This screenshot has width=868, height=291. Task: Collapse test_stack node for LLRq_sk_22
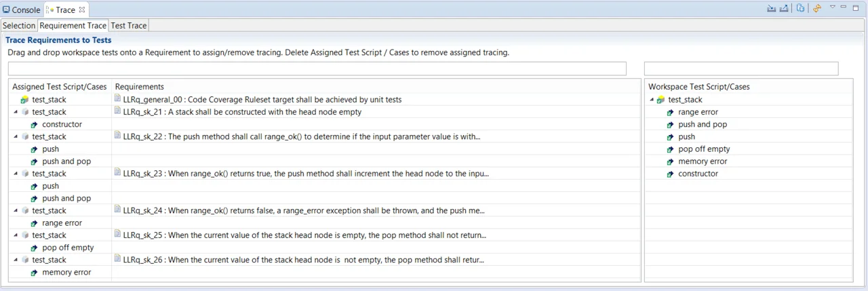16,136
